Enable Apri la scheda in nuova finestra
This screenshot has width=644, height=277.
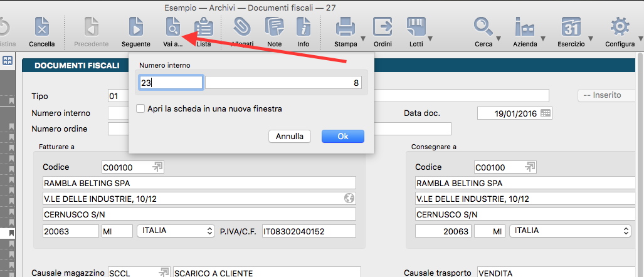point(141,109)
